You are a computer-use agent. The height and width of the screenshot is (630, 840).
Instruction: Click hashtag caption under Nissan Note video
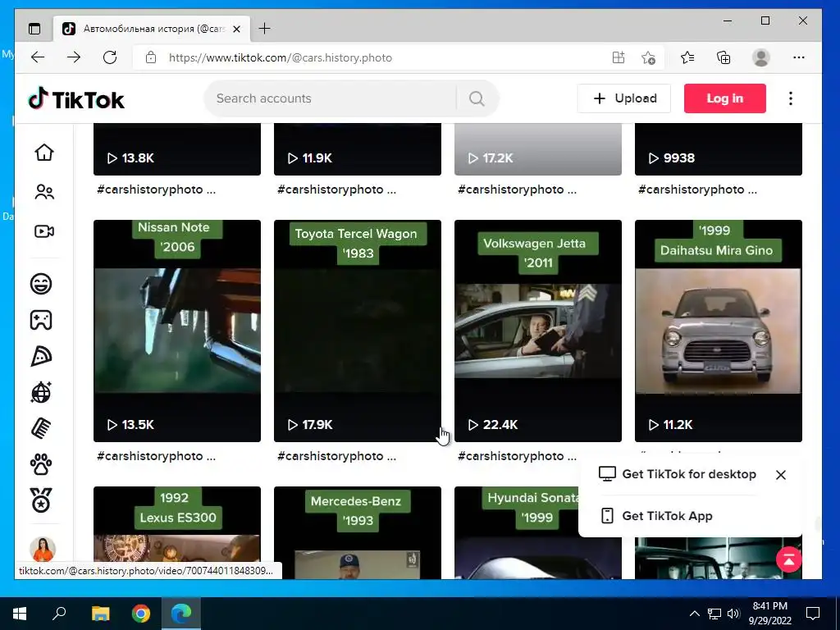coord(157,456)
